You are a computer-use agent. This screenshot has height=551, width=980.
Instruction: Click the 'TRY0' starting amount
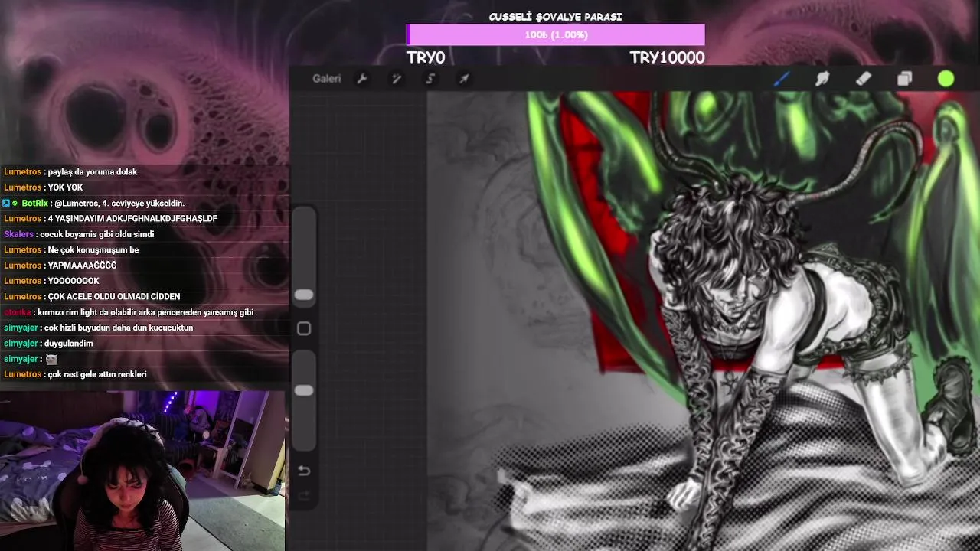pyautogui.click(x=426, y=57)
